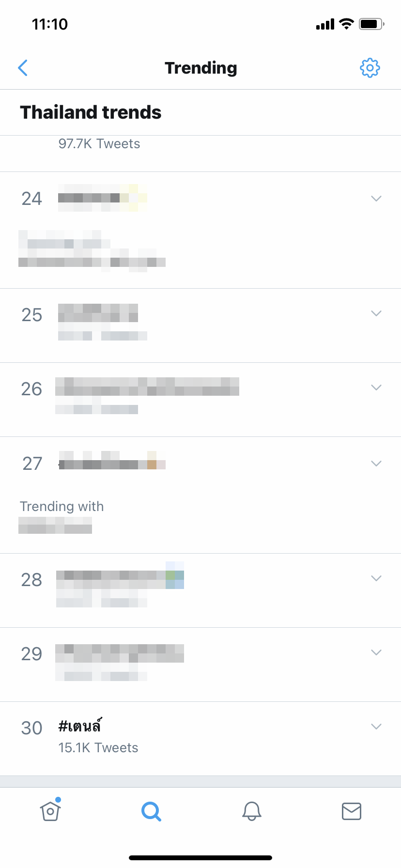Open chevron menu for trend 27
This screenshot has width=401, height=868.
[376, 464]
